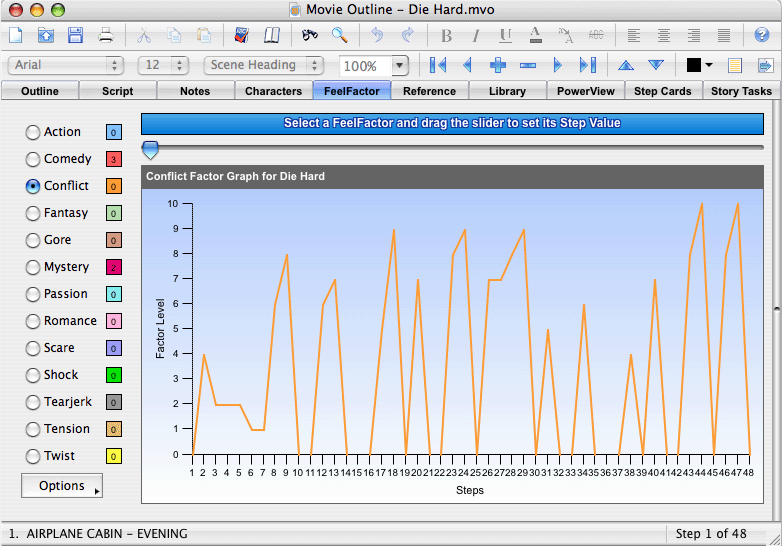Switch to the Step Cards tab
This screenshot has height=546, width=782.
tap(663, 91)
